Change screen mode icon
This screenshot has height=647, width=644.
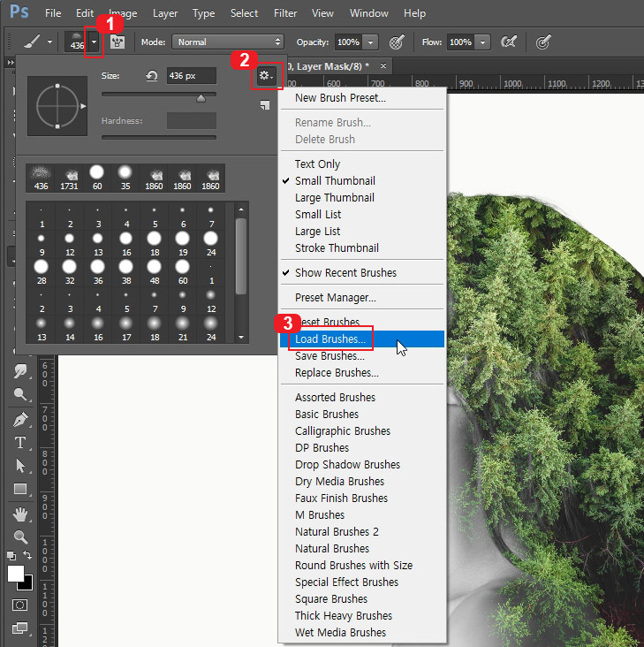point(19,628)
